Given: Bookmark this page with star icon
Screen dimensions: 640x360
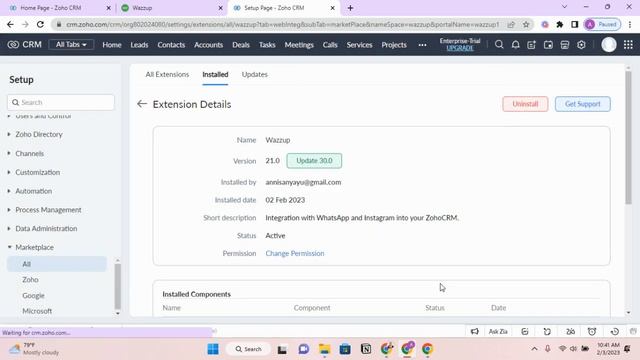Looking at the screenshot, I should tap(526, 24).
